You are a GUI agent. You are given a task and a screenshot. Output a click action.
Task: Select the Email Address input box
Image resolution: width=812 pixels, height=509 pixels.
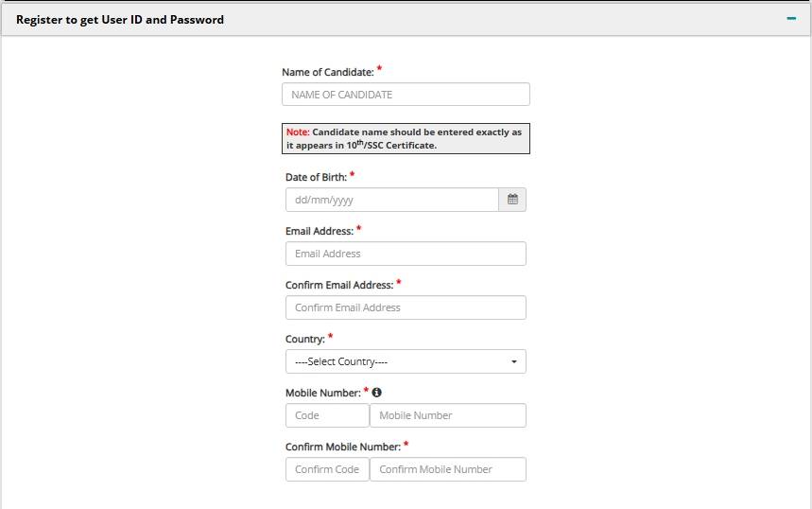[406, 254]
